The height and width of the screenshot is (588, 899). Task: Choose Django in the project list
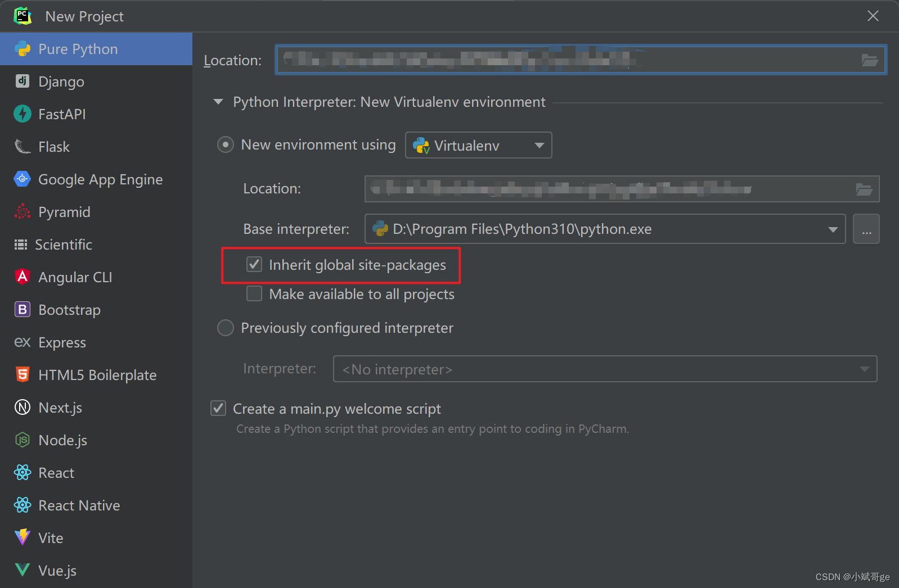(x=96, y=82)
